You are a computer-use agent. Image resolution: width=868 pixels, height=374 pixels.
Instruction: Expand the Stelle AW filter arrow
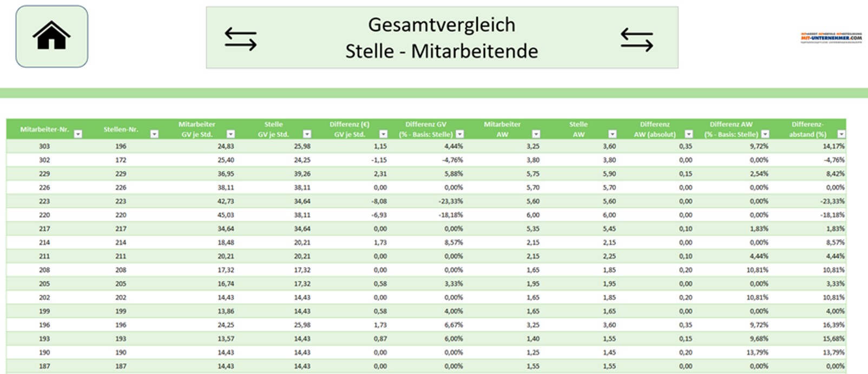[612, 134]
